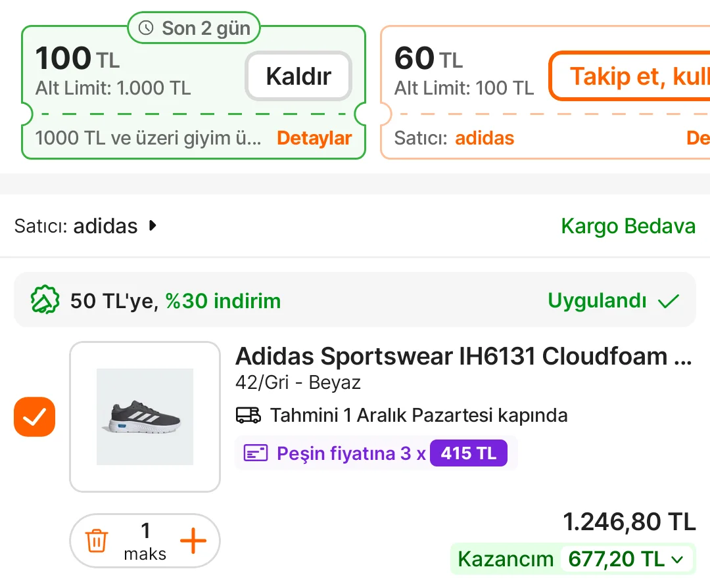Open Adidas Sportswear IH6131 Cloudfoam title

pyautogui.click(x=463, y=356)
